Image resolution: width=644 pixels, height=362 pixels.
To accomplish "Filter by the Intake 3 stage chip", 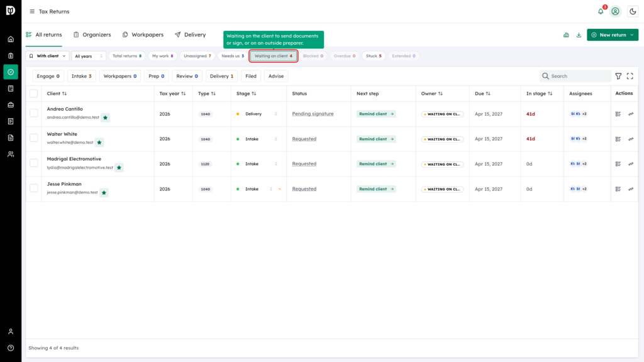I will pos(81,76).
